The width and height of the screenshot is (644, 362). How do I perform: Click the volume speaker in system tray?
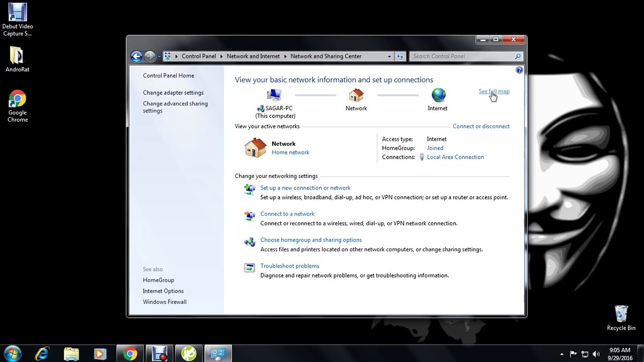click(596, 354)
